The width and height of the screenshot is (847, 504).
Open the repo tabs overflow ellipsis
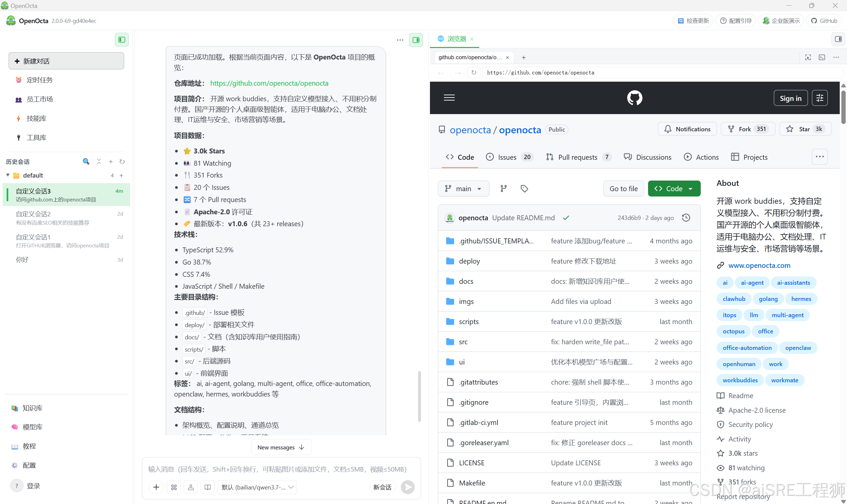820,156
